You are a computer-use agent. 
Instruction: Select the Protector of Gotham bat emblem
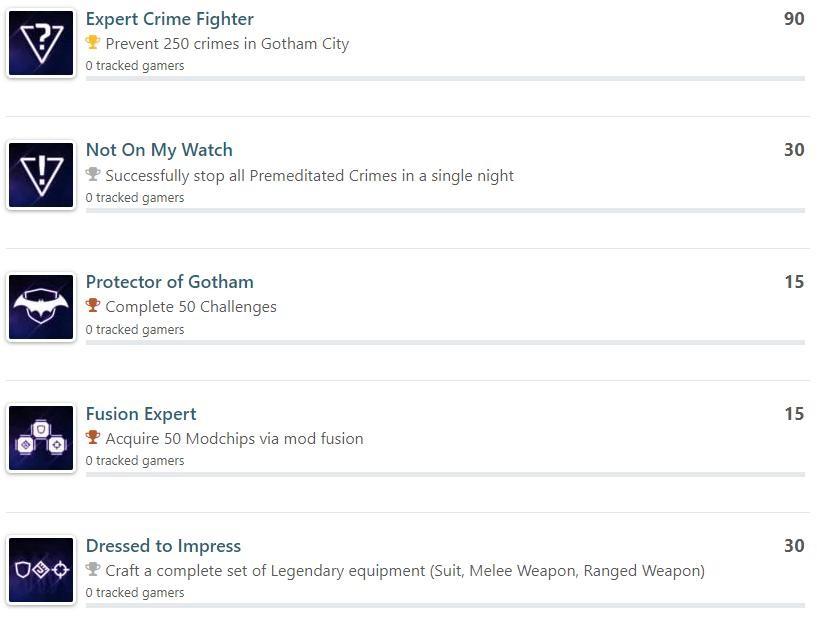tap(41, 307)
